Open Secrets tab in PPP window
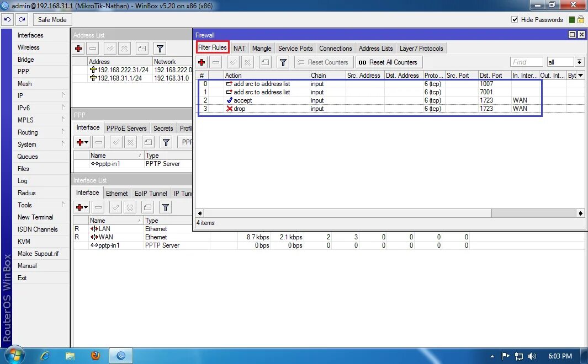This screenshot has width=588, height=364. [x=163, y=128]
